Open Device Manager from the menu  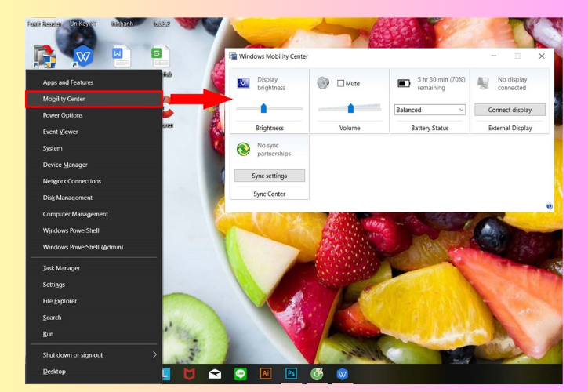click(94, 165)
